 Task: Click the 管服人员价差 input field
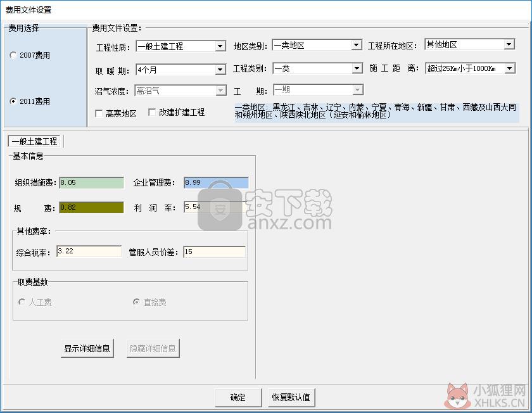[215, 252]
